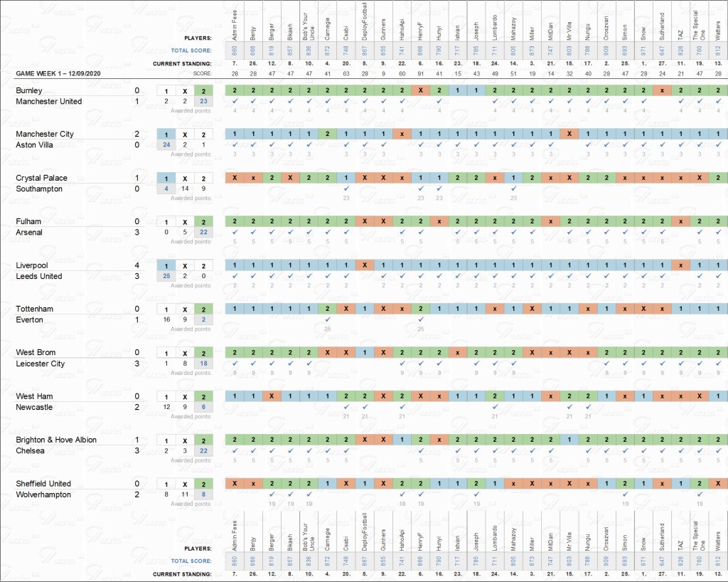Click the 23 vote count under Burnley match
This screenshot has height=582, width=728.
(203, 102)
